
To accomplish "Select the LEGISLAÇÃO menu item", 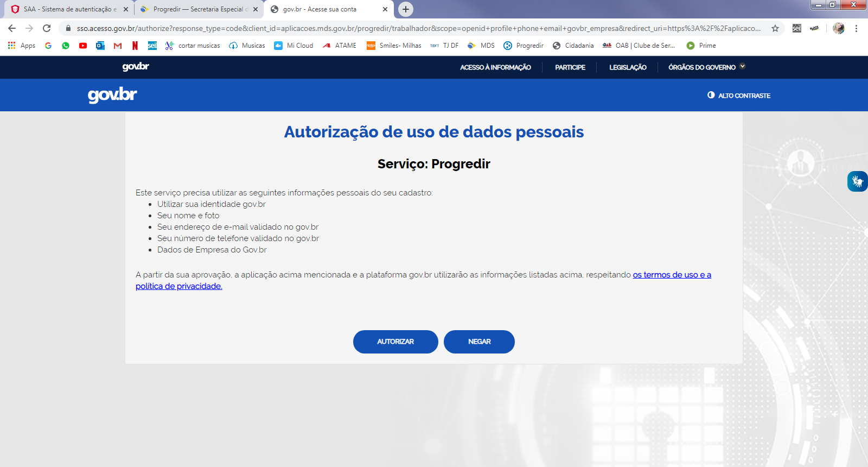I will click(x=628, y=67).
